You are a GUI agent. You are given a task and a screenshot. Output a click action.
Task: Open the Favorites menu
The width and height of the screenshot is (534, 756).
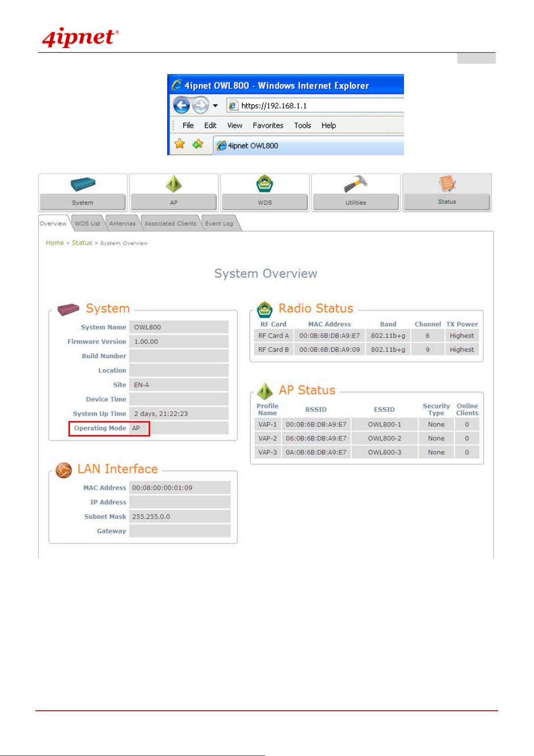point(268,126)
